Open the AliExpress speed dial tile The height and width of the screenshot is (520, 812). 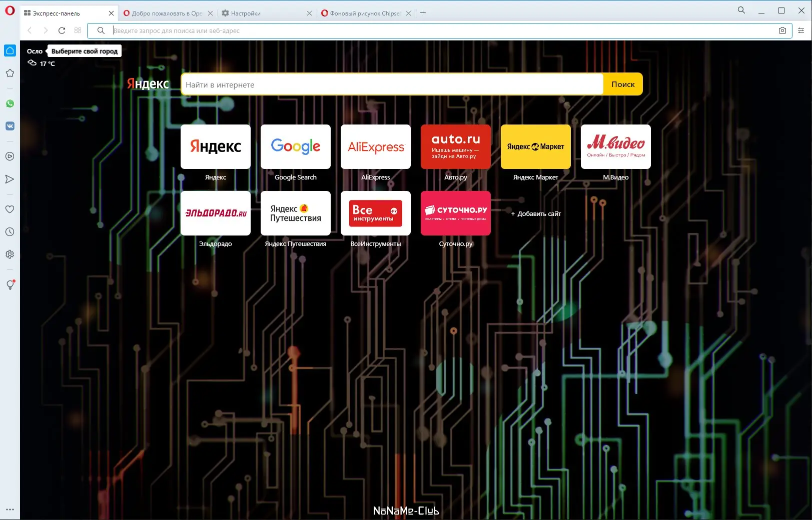(x=376, y=146)
